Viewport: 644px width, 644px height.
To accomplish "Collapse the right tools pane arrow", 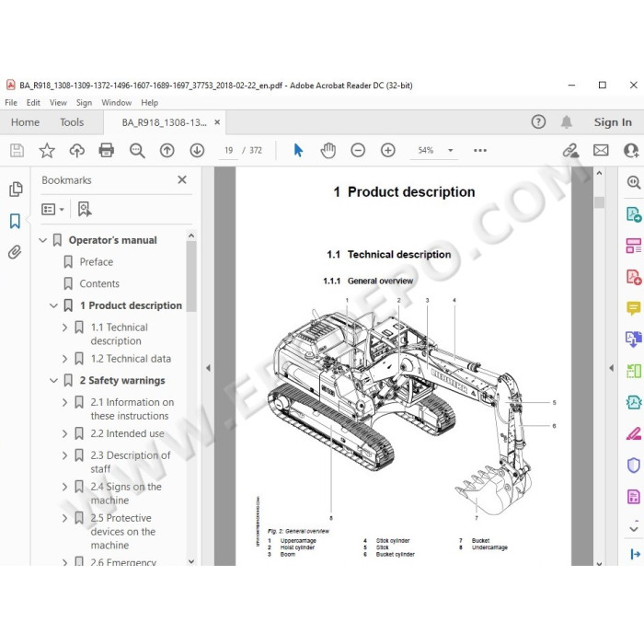I will [x=611, y=368].
